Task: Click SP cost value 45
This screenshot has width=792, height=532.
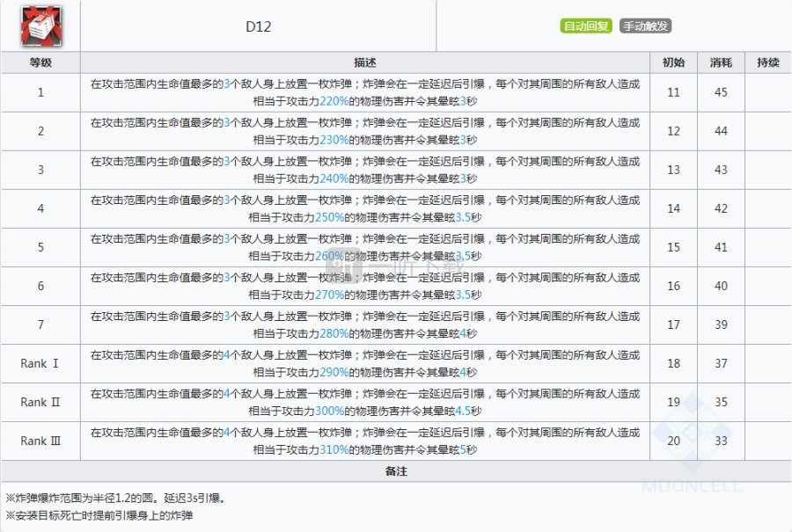Action: click(721, 92)
